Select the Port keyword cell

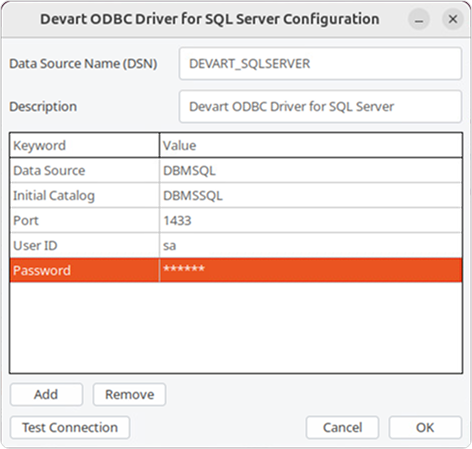point(85,220)
